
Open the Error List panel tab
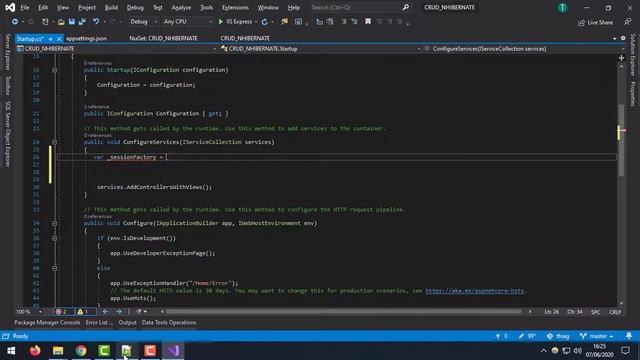(x=99, y=322)
